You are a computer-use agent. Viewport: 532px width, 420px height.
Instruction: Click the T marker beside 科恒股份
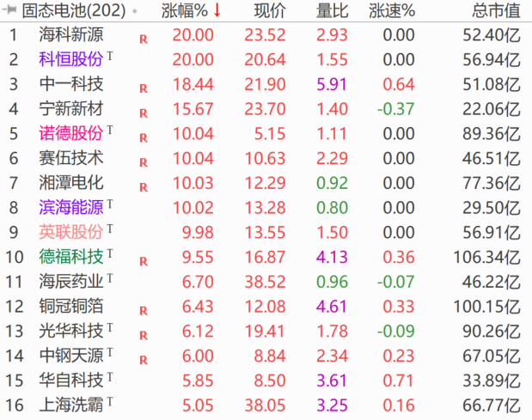110,56
